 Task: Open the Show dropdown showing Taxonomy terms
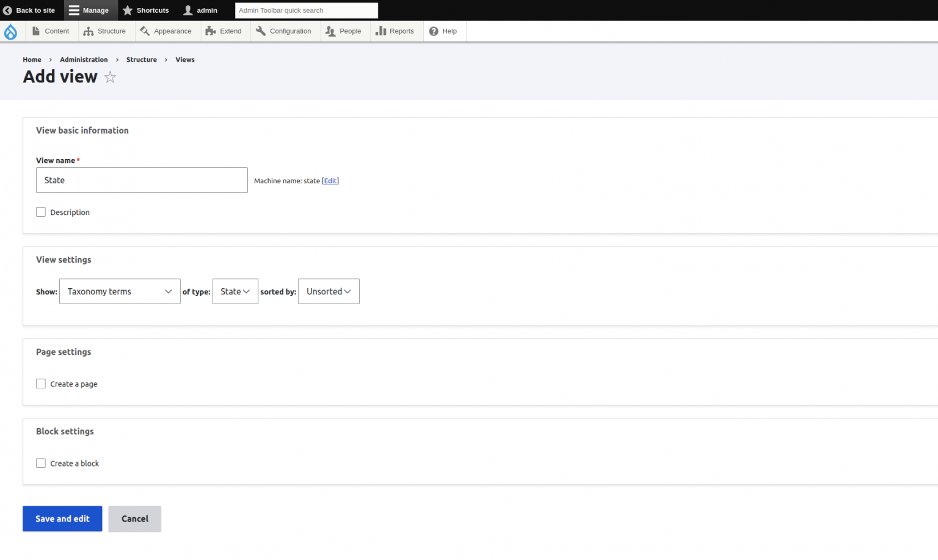120,291
